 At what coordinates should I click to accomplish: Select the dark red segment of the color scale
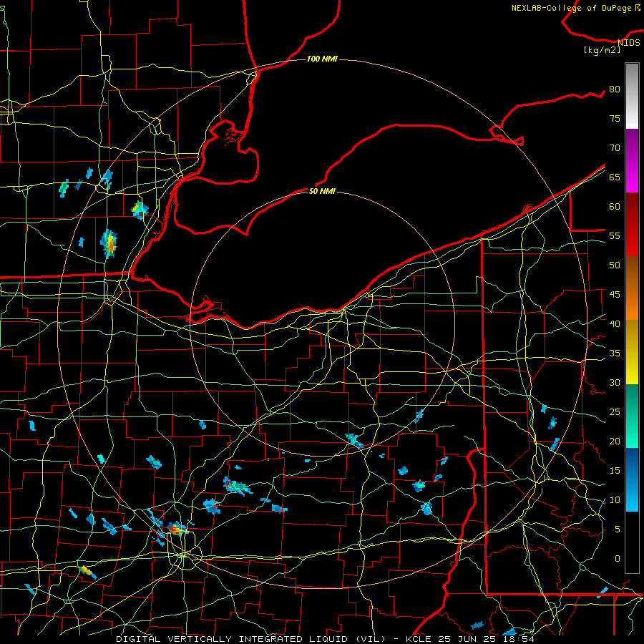click(632, 224)
